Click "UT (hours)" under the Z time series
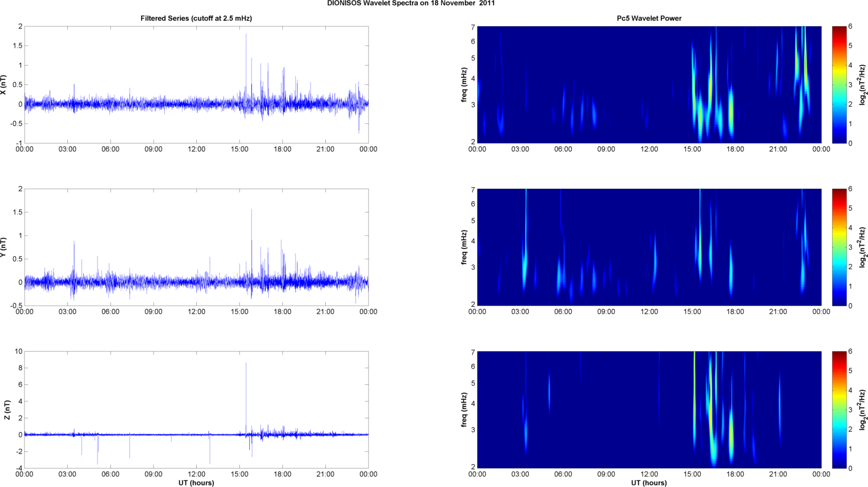The image size is (868, 487). (196, 482)
